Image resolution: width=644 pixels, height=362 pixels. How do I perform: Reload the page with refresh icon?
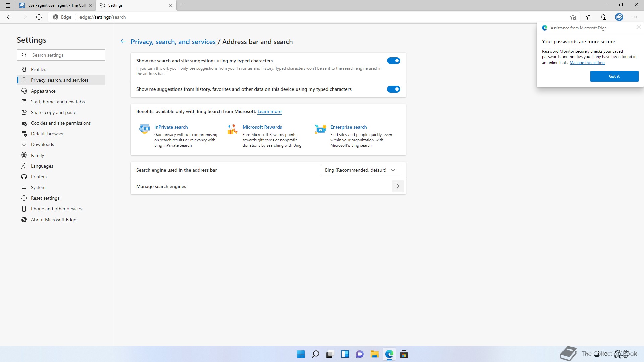tap(39, 17)
